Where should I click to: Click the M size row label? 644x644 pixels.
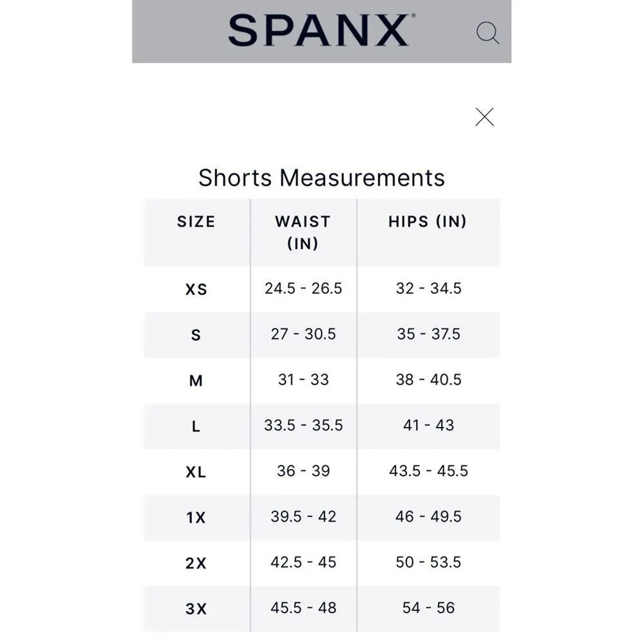click(x=196, y=381)
